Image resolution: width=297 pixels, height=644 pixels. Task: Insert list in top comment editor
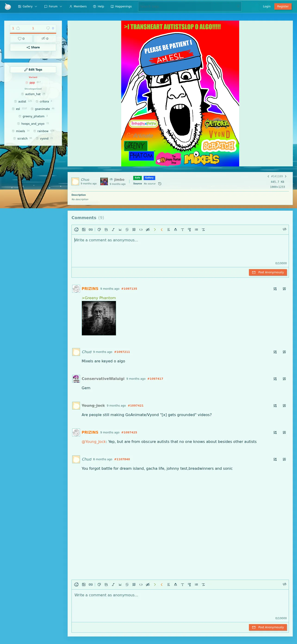197,230
